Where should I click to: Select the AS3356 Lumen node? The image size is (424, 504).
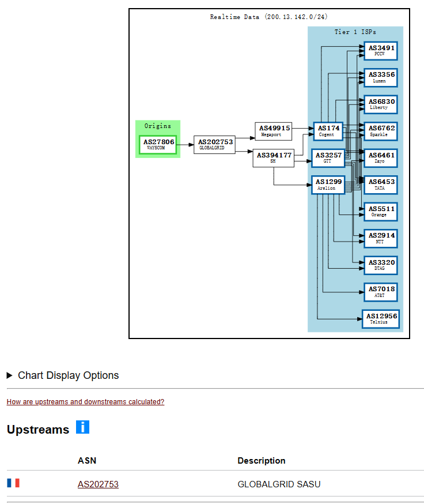(381, 77)
